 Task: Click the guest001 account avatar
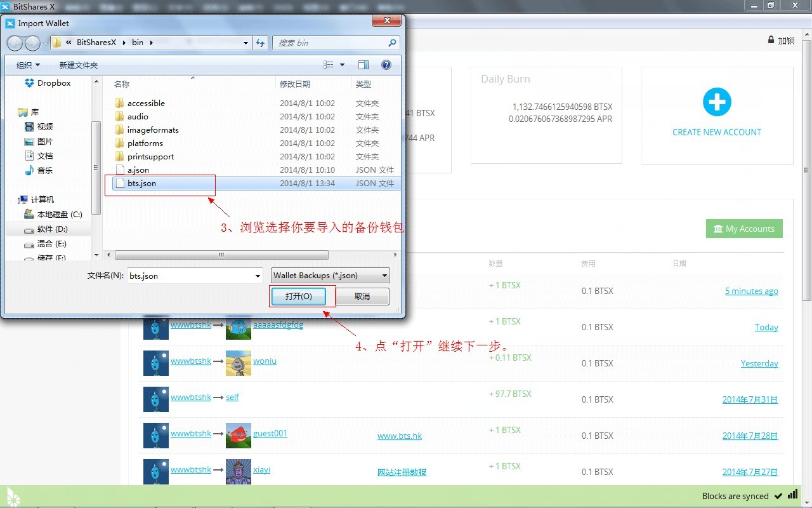click(239, 436)
